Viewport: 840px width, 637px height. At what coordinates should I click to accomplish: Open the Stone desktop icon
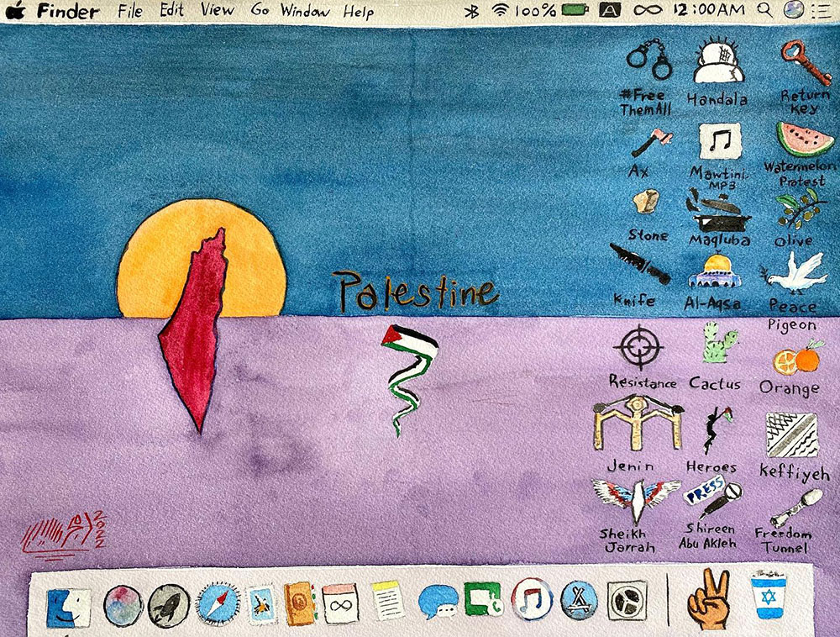(x=646, y=204)
